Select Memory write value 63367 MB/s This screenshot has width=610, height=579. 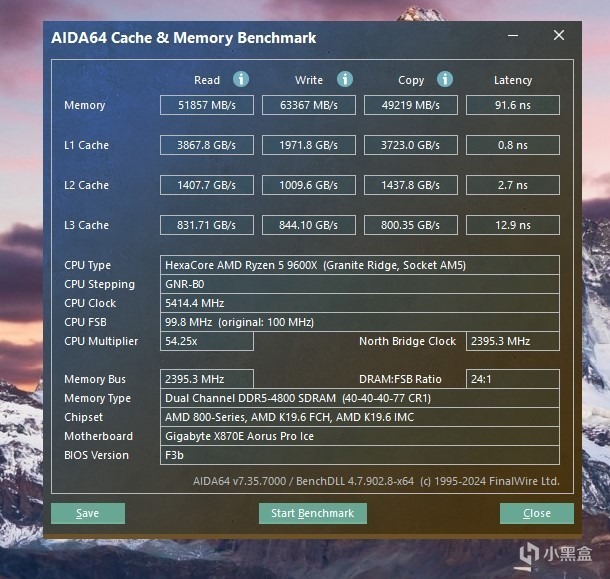(x=309, y=105)
